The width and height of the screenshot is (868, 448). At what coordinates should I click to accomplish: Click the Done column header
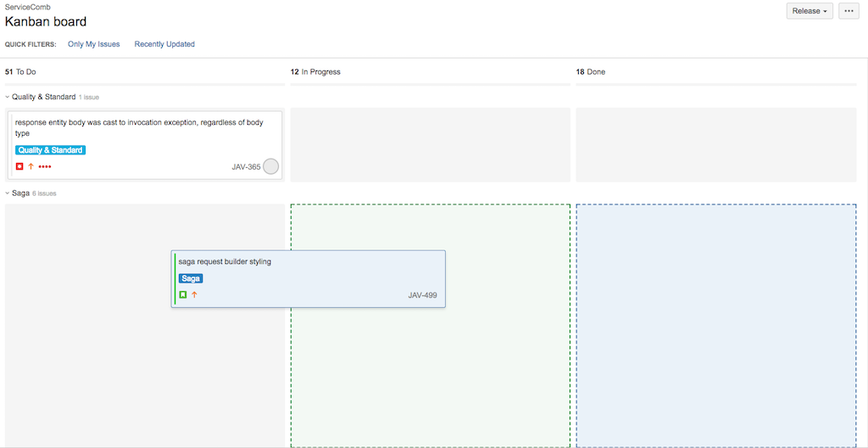pos(596,72)
